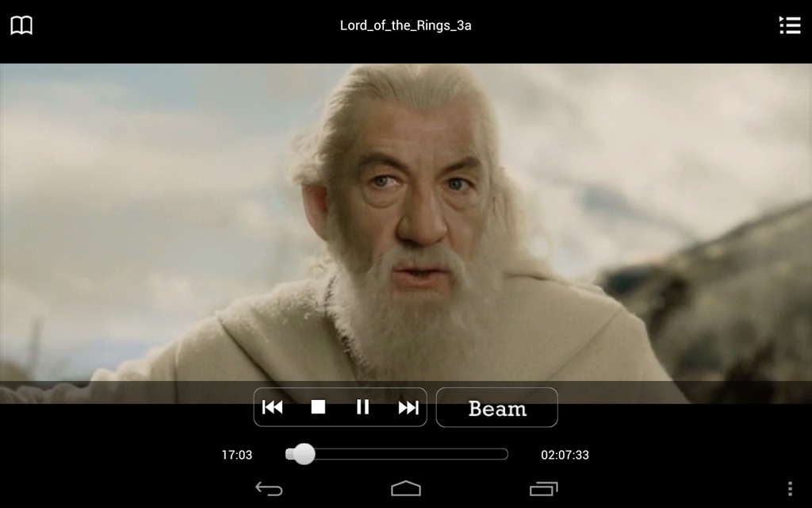
Task: Skip to previous track
Action: [x=273, y=407]
